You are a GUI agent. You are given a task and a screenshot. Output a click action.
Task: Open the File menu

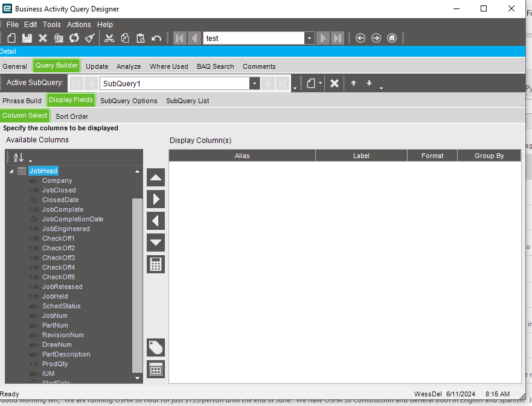click(13, 24)
